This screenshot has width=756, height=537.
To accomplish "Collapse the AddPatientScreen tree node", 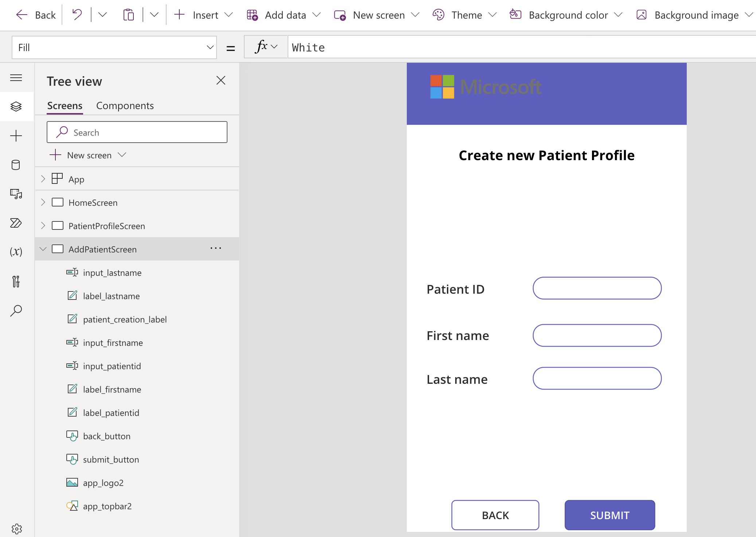I will pyautogui.click(x=43, y=249).
